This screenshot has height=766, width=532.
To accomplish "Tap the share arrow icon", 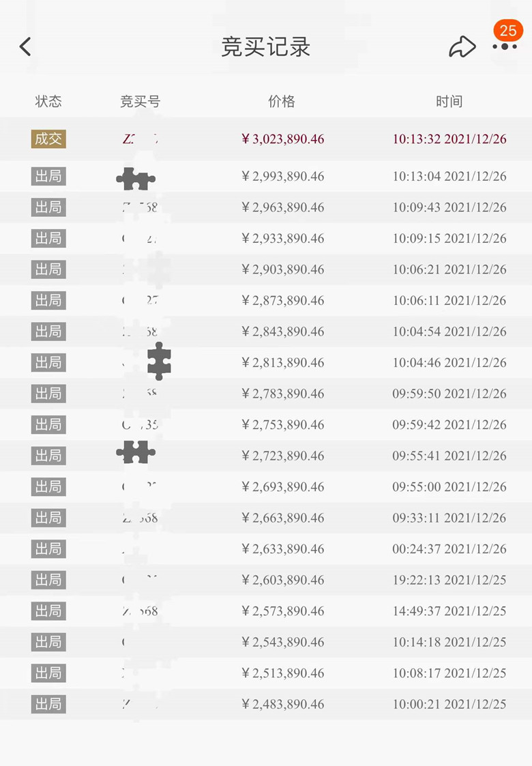I will [462, 47].
